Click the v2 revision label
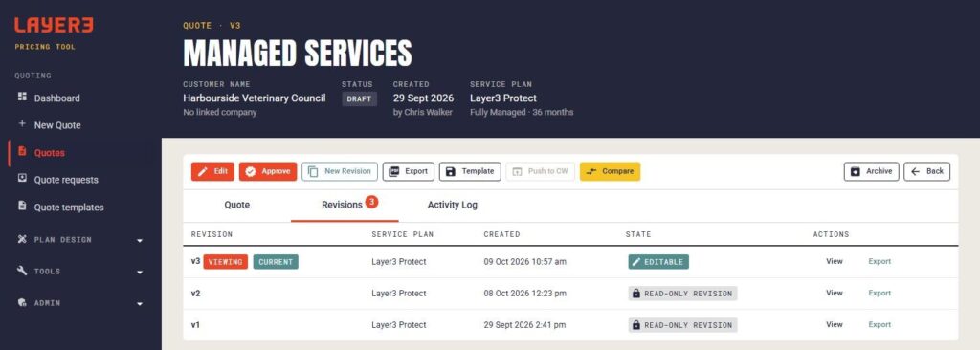The height and width of the screenshot is (350, 980). click(195, 294)
